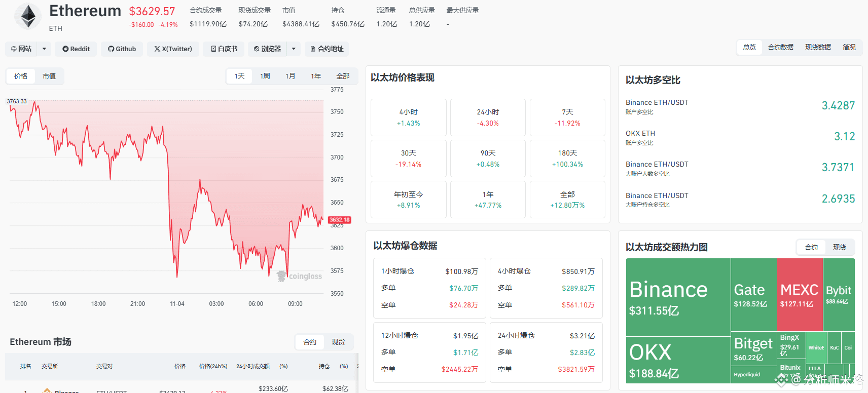Click the 30天 price performance card
The height and width of the screenshot is (393, 868).
pos(409,159)
